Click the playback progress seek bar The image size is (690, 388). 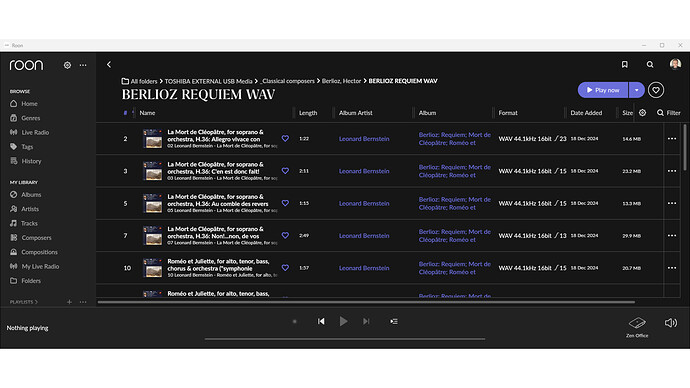(x=345, y=339)
